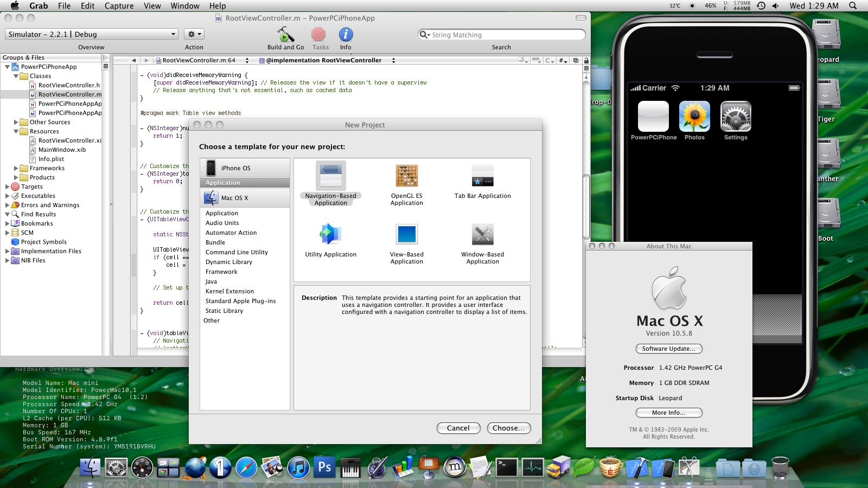This screenshot has height=488, width=868.
Task: Select Tab Bar Application template icon
Action: [483, 176]
